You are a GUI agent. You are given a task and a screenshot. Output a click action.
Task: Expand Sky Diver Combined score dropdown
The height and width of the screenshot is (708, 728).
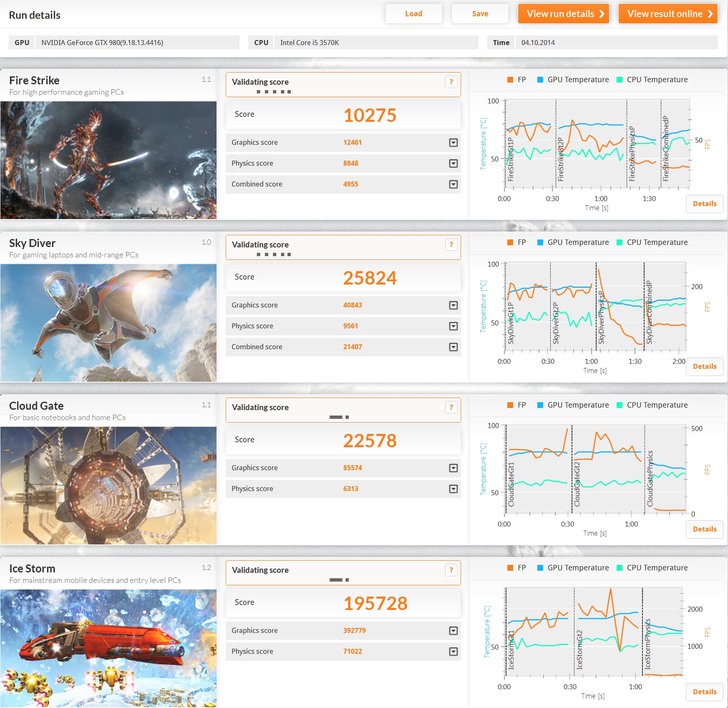pos(453,347)
